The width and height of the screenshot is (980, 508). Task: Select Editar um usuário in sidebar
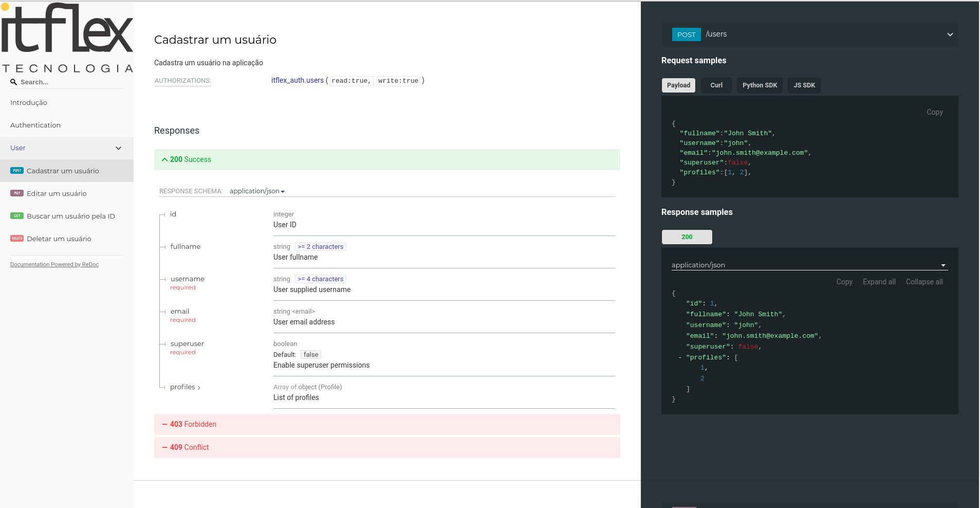[67, 193]
